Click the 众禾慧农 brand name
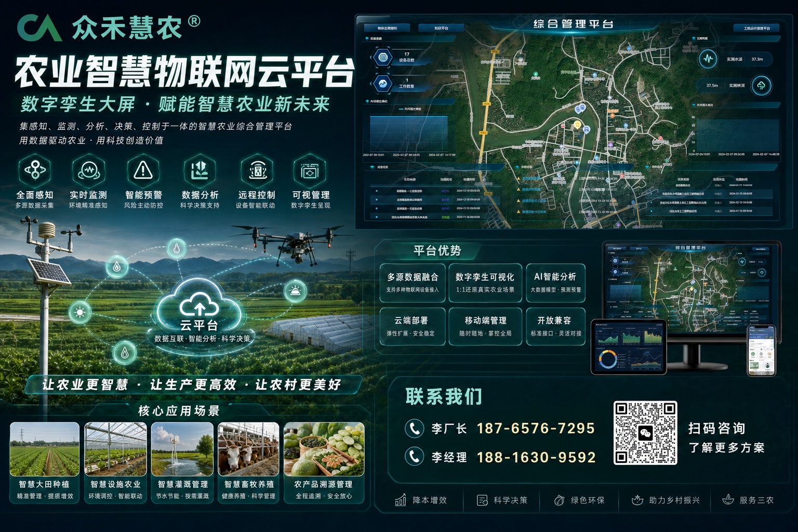Screen dimensions: 798x532 pos(127,28)
